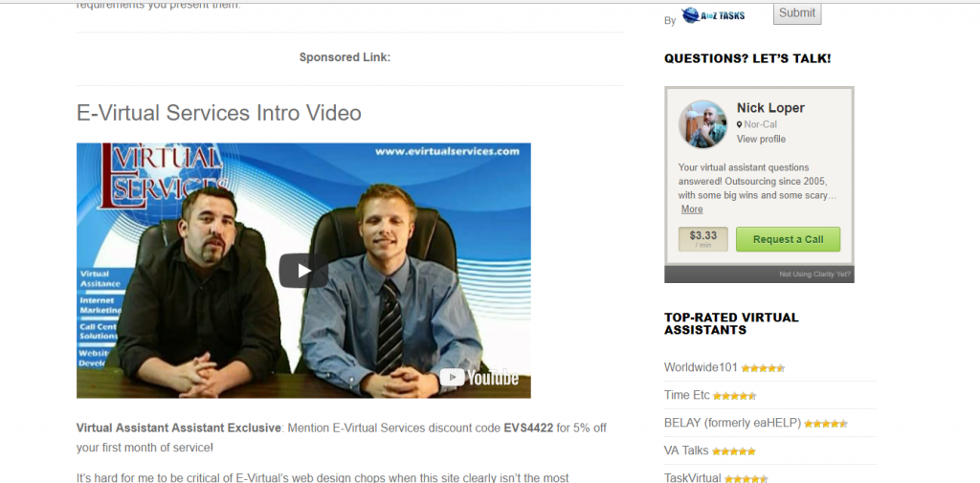Click Time Etc star rating
980x483 pixels.
pyautogui.click(x=734, y=396)
